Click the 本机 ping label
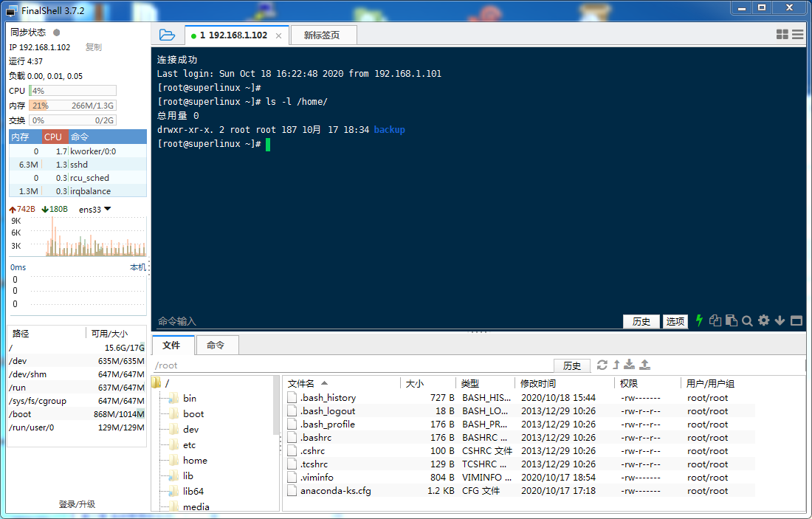812x519 pixels. [x=138, y=267]
